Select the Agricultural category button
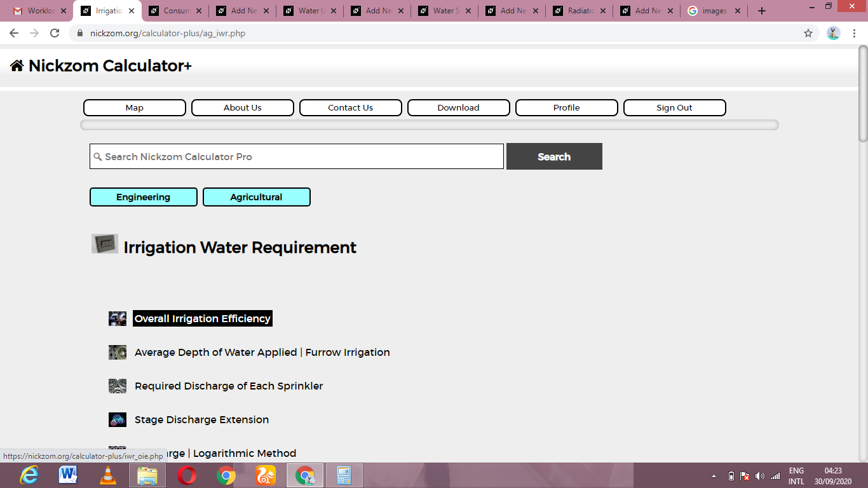The image size is (868, 488). 257,197
